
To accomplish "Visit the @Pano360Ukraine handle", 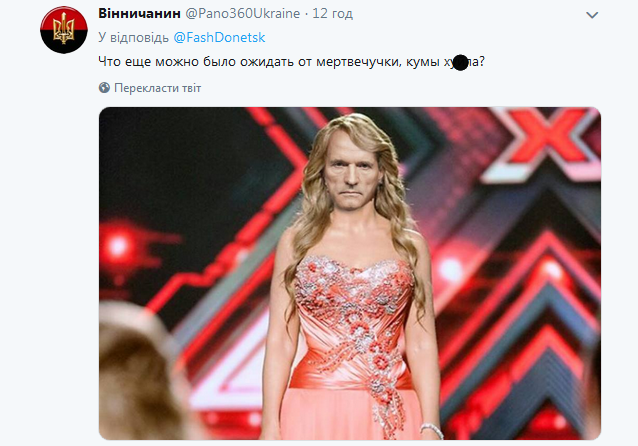I will coord(244,15).
